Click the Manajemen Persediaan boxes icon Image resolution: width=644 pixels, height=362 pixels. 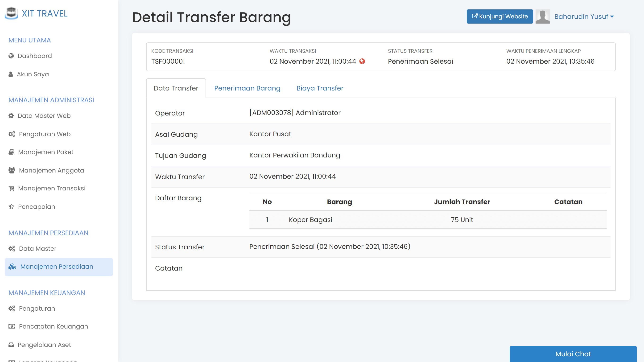point(12,267)
